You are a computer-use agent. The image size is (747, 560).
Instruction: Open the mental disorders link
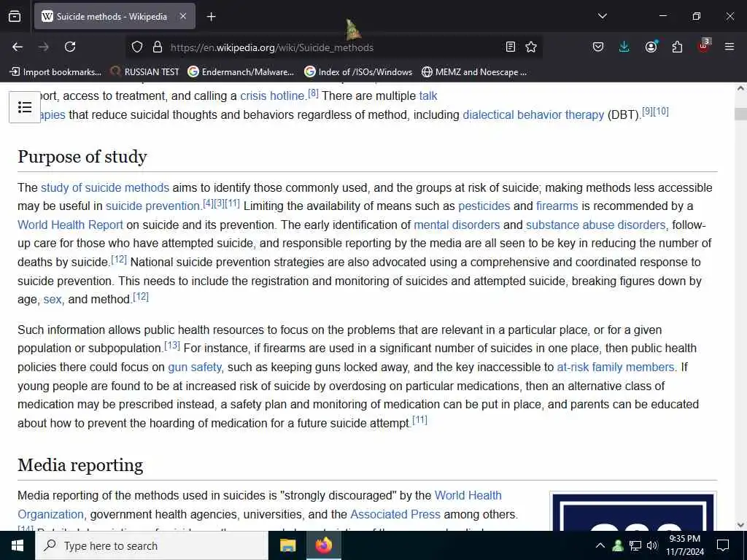[x=457, y=225]
